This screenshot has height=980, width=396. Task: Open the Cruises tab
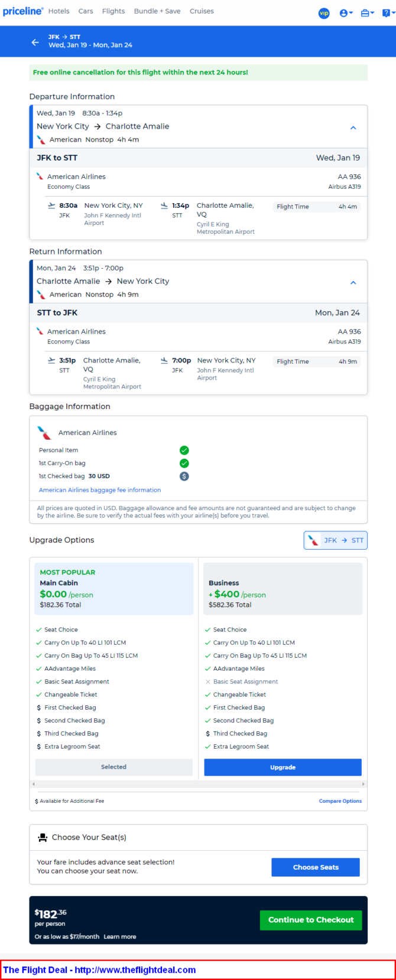pyautogui.click(x=202, y=11)
